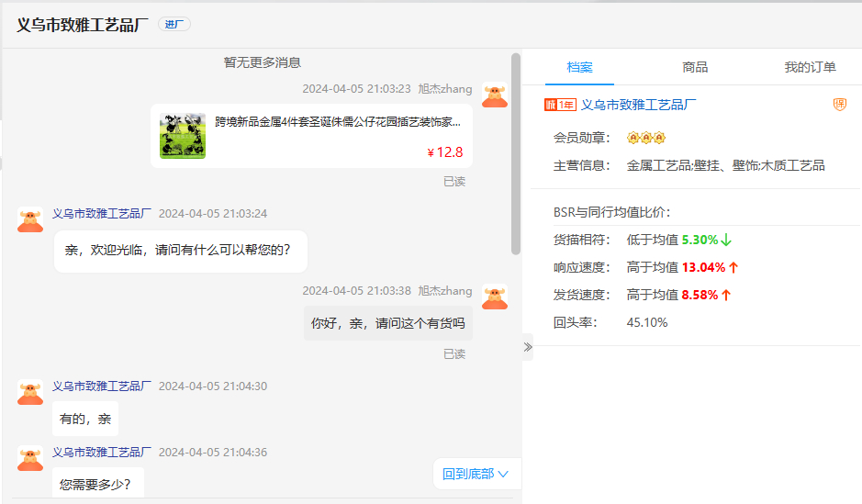The image size is (862, 504).
Task: Open the 我的订单 tab
Action: [x=810, y=67]
